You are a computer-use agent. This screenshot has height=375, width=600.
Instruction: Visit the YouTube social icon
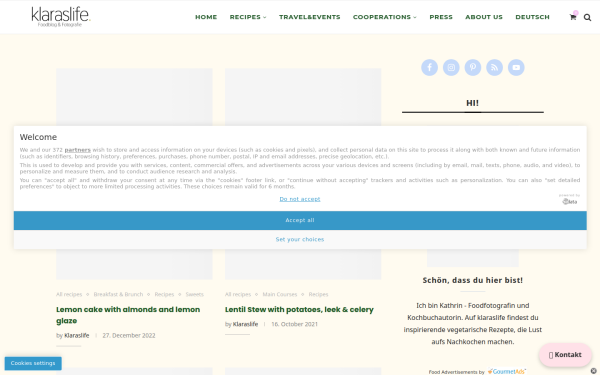(516, 67)
